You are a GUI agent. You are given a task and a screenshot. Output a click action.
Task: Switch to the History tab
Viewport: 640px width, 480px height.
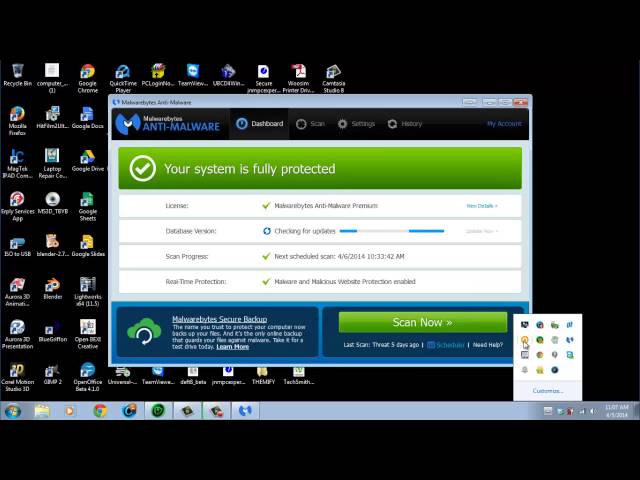pos(405,124)
